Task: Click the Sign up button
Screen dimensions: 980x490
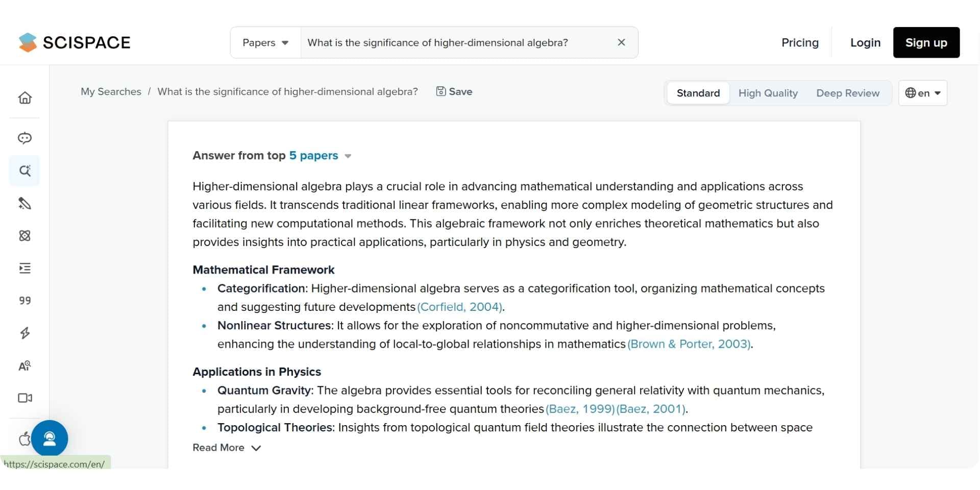Action: pyautogui.click(x=926, y=42)
